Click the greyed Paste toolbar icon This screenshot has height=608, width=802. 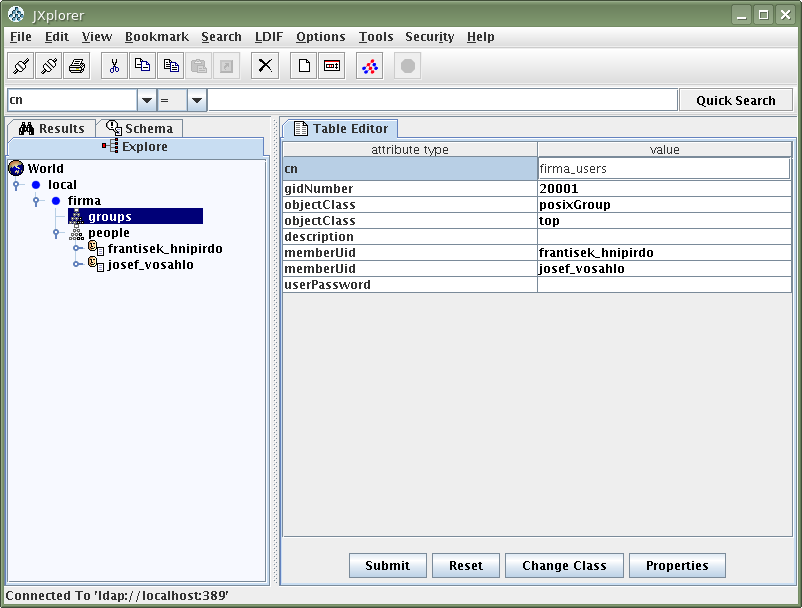pos(198,66)
